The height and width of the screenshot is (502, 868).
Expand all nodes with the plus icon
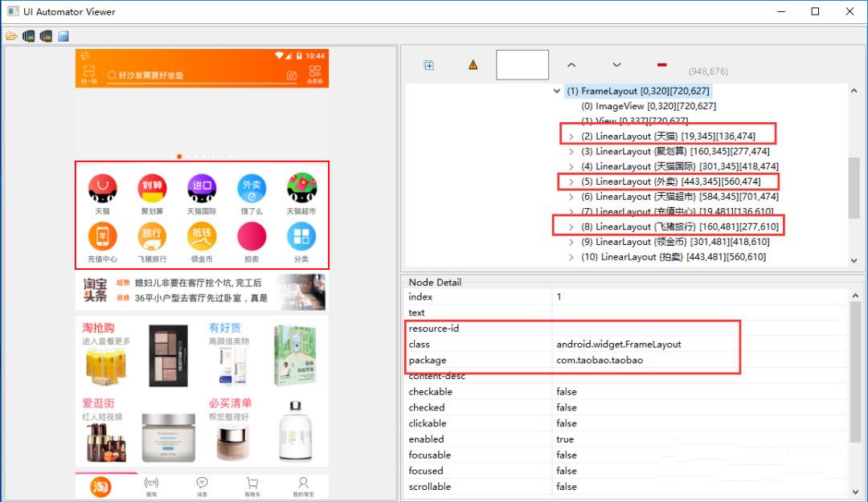[429, 65]
